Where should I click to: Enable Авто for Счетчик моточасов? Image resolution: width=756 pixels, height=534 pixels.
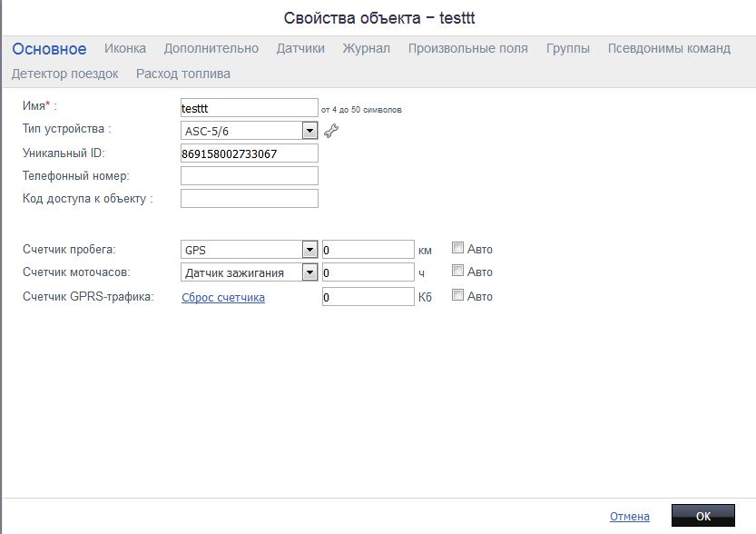[x=458, y=272]
